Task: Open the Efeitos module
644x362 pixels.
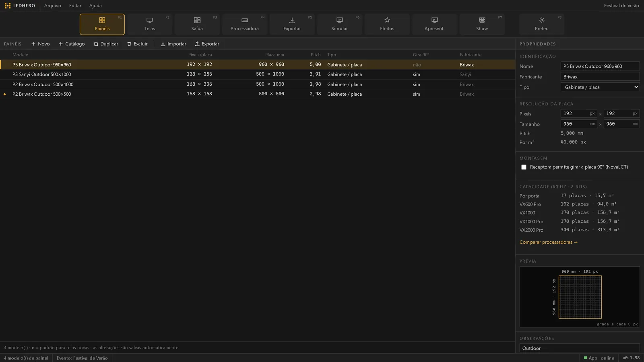Action: [387, 24]
